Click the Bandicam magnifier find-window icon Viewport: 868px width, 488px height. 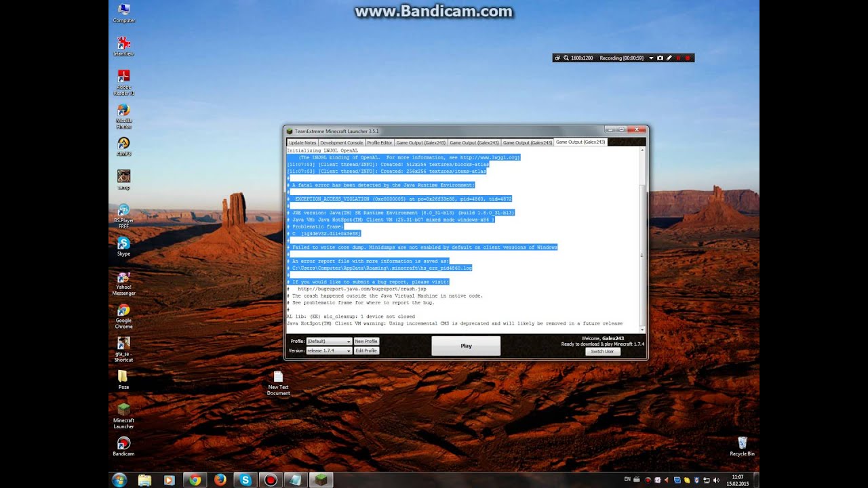(566, 58)
